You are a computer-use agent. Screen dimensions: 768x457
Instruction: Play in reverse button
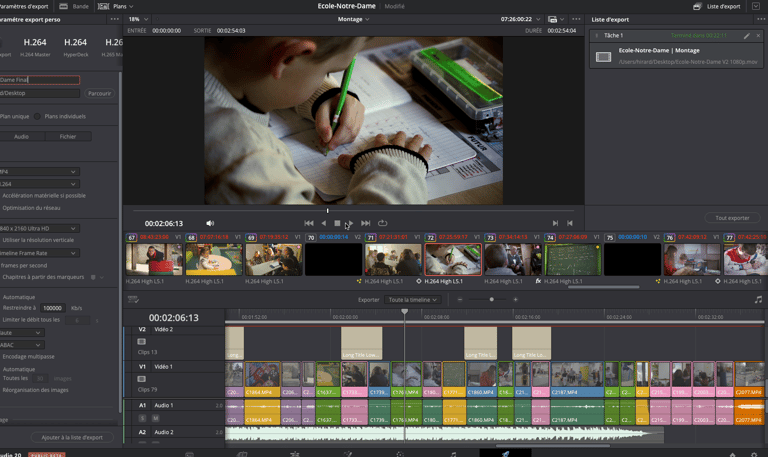(x=323, y=223)
